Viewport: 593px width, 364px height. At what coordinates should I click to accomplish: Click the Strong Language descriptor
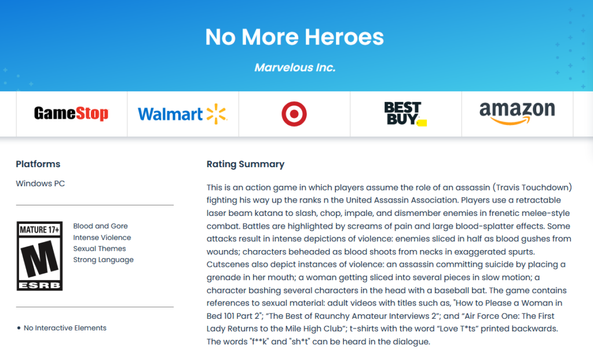(103, 260)
